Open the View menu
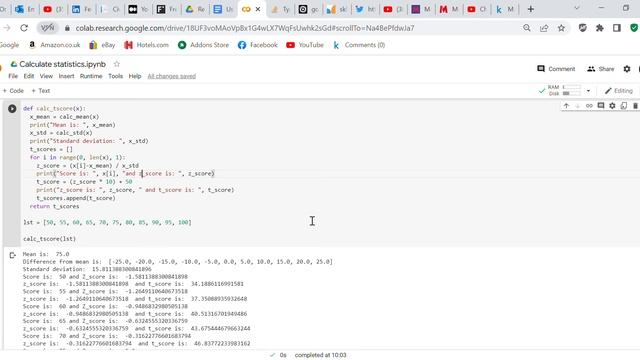 tap(46, 76)
